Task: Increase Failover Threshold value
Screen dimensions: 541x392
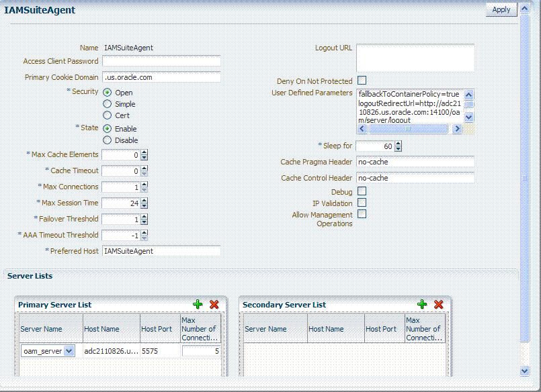Action: coord(144,217)
